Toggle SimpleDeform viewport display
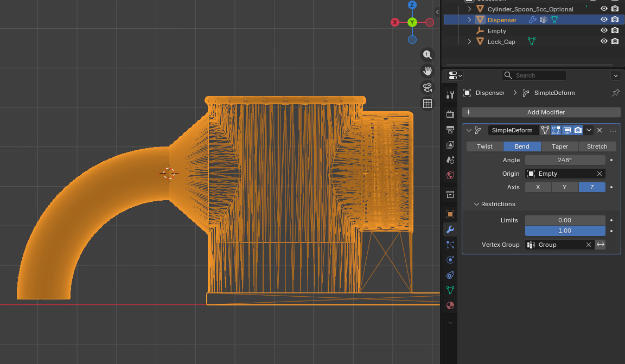The height and width of the screenshot is (364, 625). click(567, 130)
